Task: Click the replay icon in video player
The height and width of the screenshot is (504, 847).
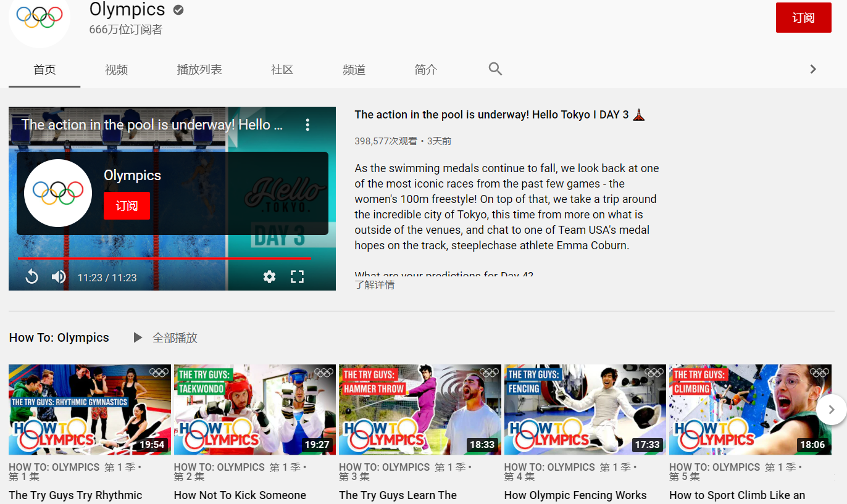Action: click(31, 277)
